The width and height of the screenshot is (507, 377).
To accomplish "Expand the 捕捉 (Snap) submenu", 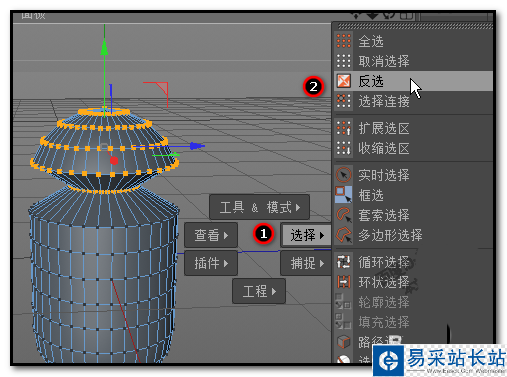I will pos(306,263).
